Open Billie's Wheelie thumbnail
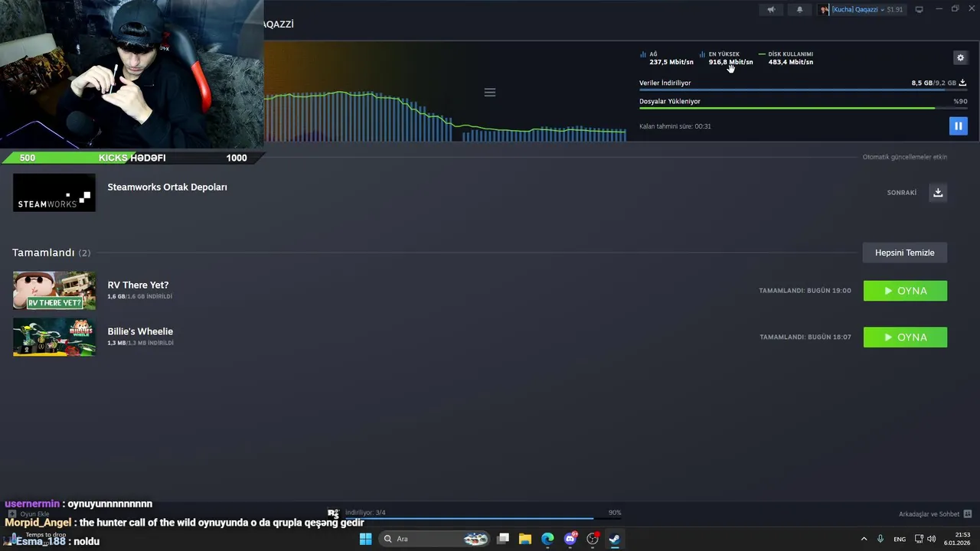This screenshot has width=980, height=551. coord(54,337)
